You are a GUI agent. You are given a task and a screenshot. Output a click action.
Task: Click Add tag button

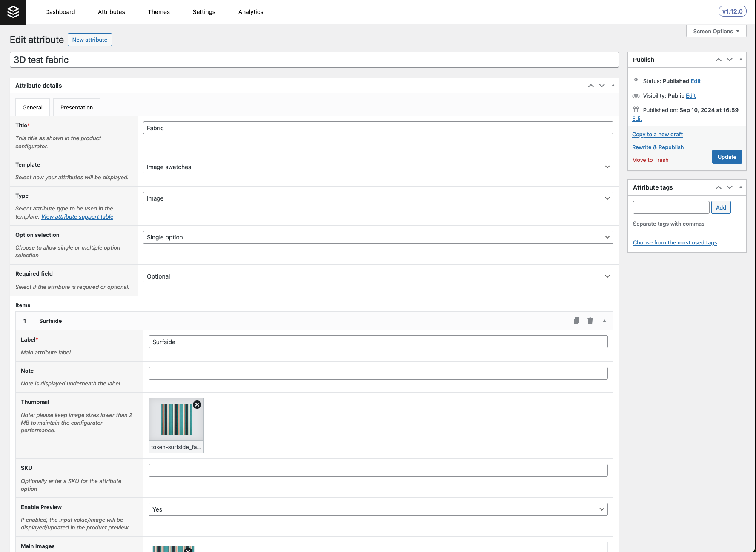tap(721, 207)
